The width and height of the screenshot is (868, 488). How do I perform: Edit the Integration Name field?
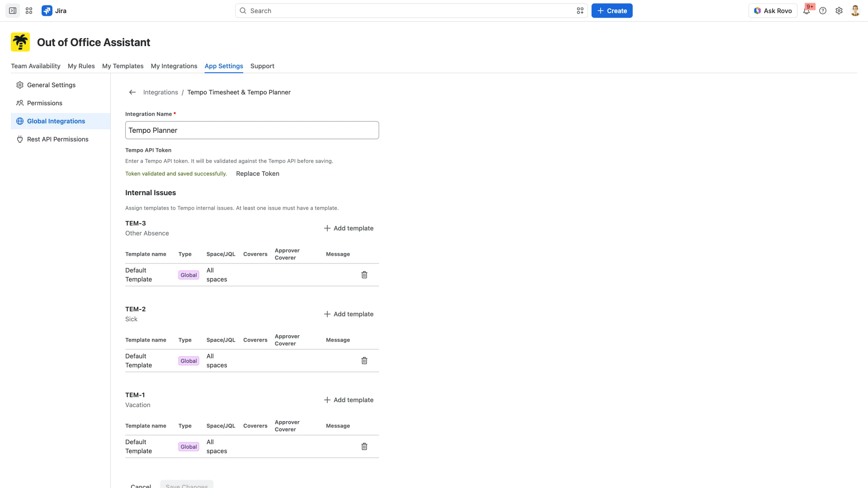point(252,130)
